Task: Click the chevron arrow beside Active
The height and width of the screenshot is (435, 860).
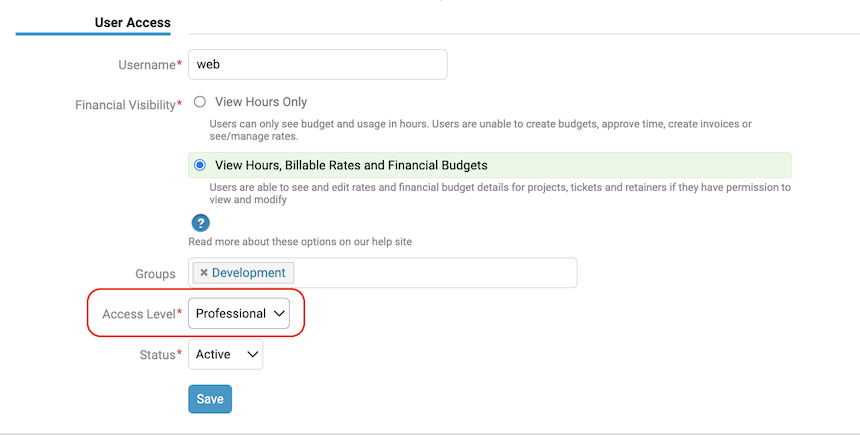Action: coord(252,354)
